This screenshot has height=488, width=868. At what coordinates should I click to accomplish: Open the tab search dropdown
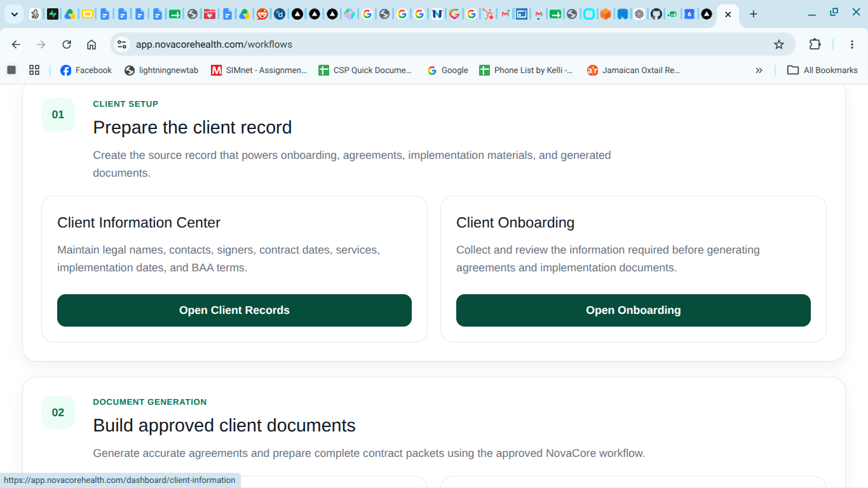coord(14,14)
